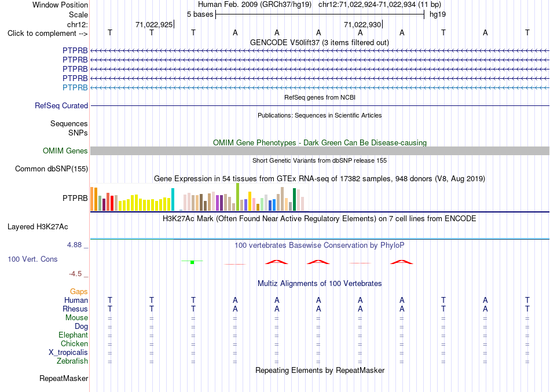Click the RepeatMasker track label

click(x=64, y=378)
